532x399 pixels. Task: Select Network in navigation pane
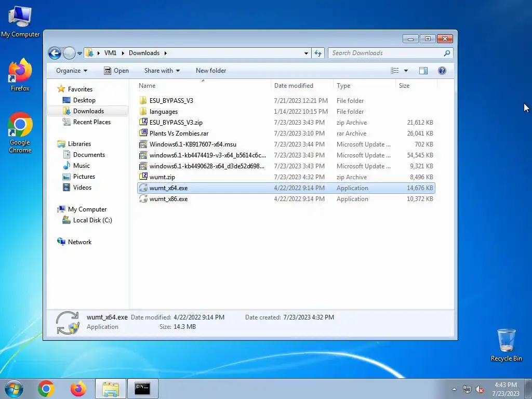79,242
